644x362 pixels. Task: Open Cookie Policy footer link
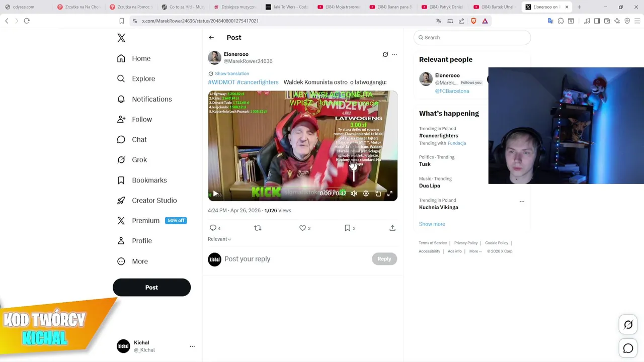coord(497,243)
